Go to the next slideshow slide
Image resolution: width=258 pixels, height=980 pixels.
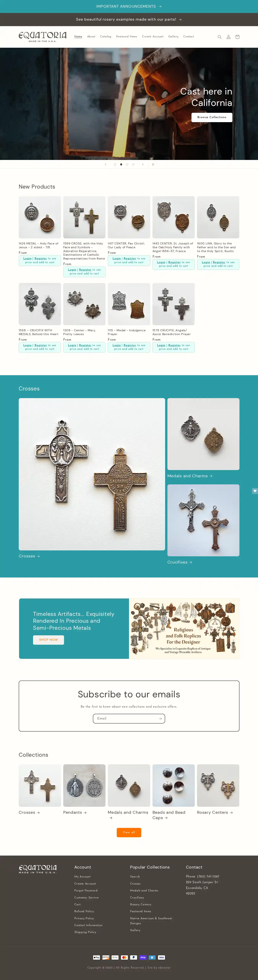[143, 164]
